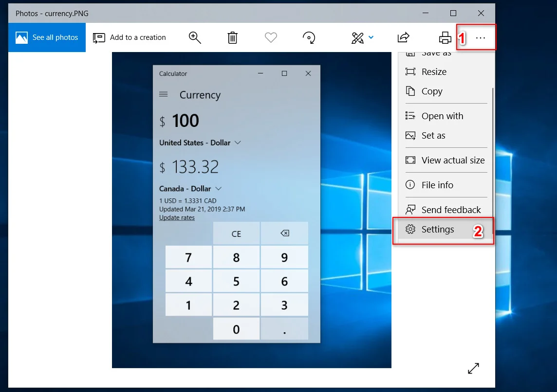Click the currency calculator photo
Screen dimensions: 557x392
click(252, 210)
